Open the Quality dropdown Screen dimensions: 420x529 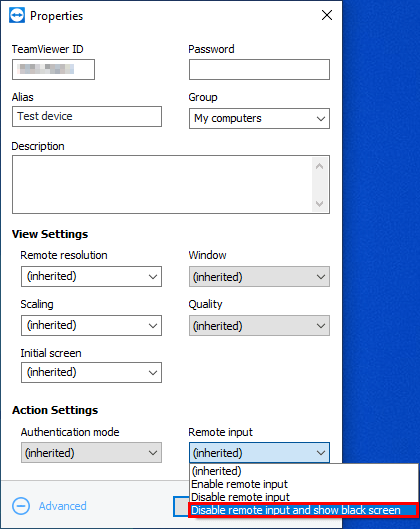click(x=259, y=326)
